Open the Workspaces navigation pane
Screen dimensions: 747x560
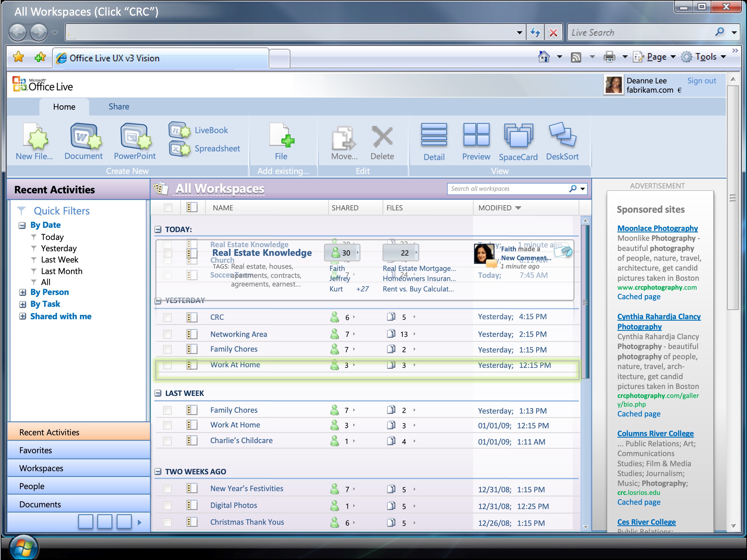pyautogui.click(x=79, y=468)
